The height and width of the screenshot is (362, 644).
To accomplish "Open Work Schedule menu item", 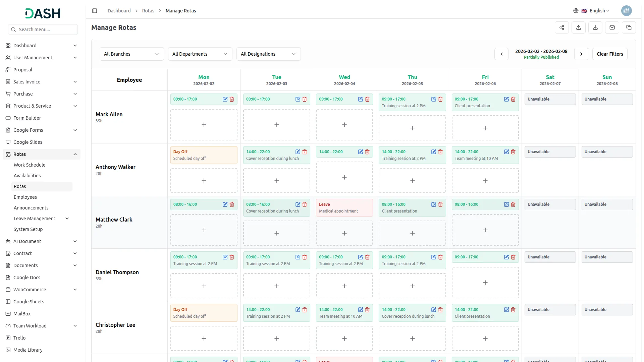I will click(30, 165).
